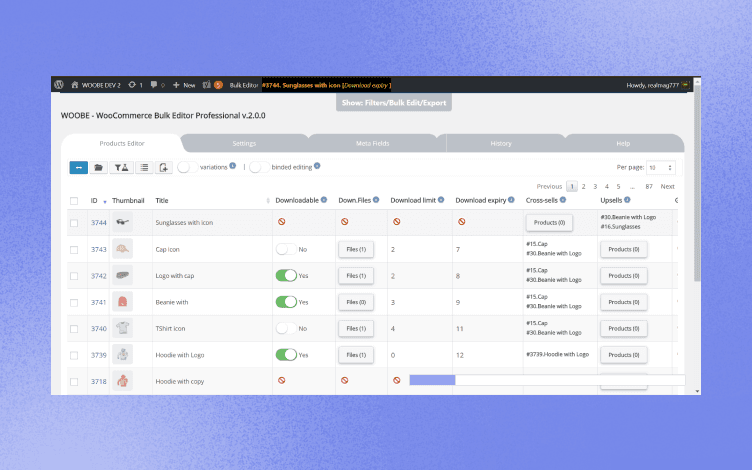Click info icon beside Download limit header
This screenshot has height=470, width=752.
(x=441, y=200)
